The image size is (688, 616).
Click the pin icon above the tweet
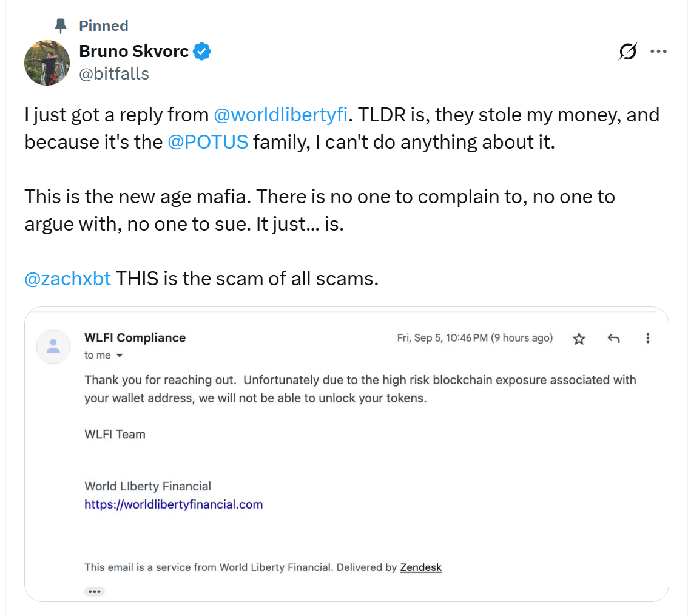(x=61, y=25)
